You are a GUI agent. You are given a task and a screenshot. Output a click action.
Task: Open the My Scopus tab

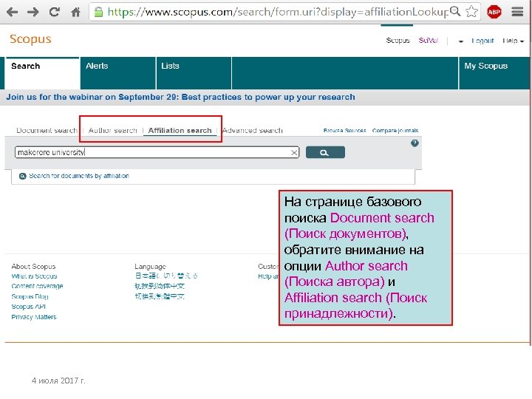[494, 73]
